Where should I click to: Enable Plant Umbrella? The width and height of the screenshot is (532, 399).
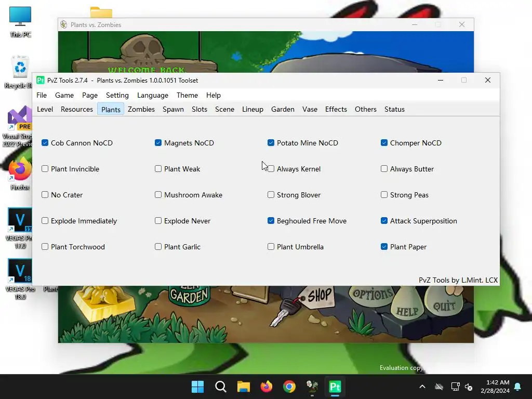271,247
